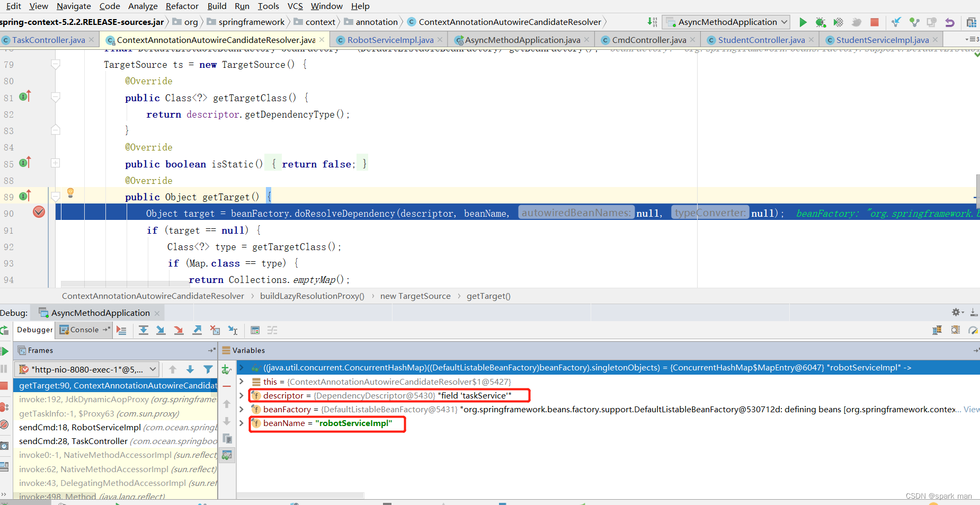Select next frame with the blue down arrow in Frames
The image size is (980, 505).
click(190, 369)
